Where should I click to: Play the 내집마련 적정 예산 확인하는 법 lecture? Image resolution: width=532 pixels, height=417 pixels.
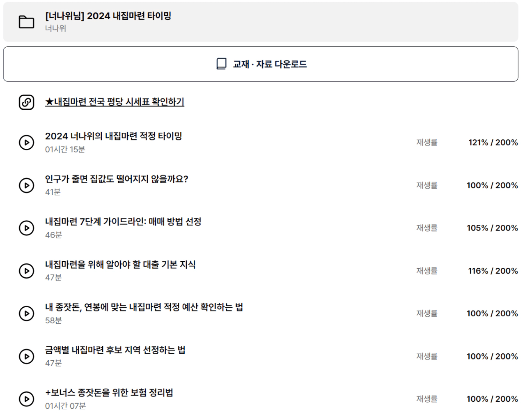point(27,313)
